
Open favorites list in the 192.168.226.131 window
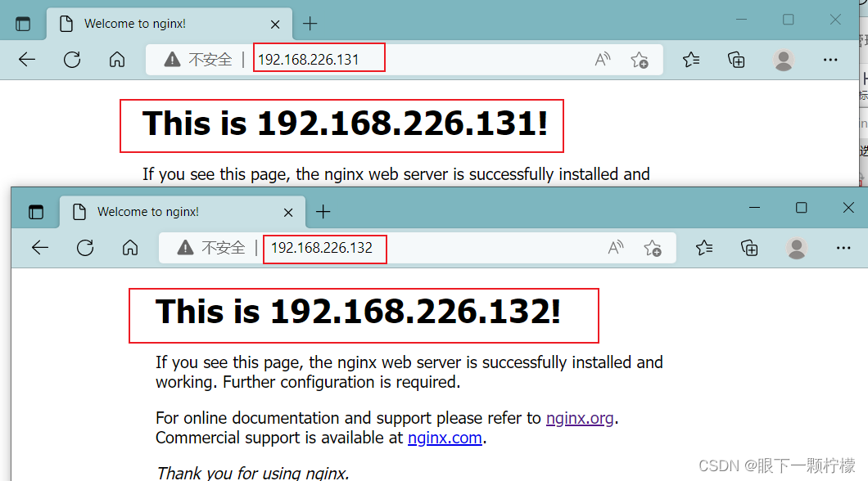[x=691, y=59]
